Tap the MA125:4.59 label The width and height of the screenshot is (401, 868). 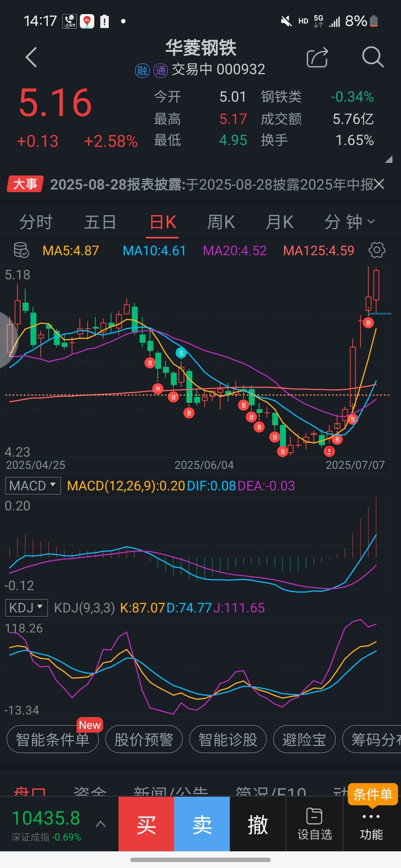pos(319,251)
